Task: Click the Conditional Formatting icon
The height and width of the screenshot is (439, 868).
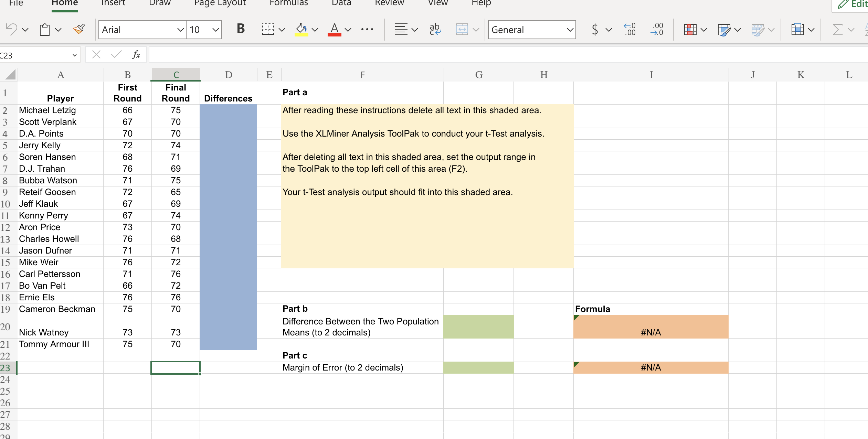Action: tap(690, 30)
